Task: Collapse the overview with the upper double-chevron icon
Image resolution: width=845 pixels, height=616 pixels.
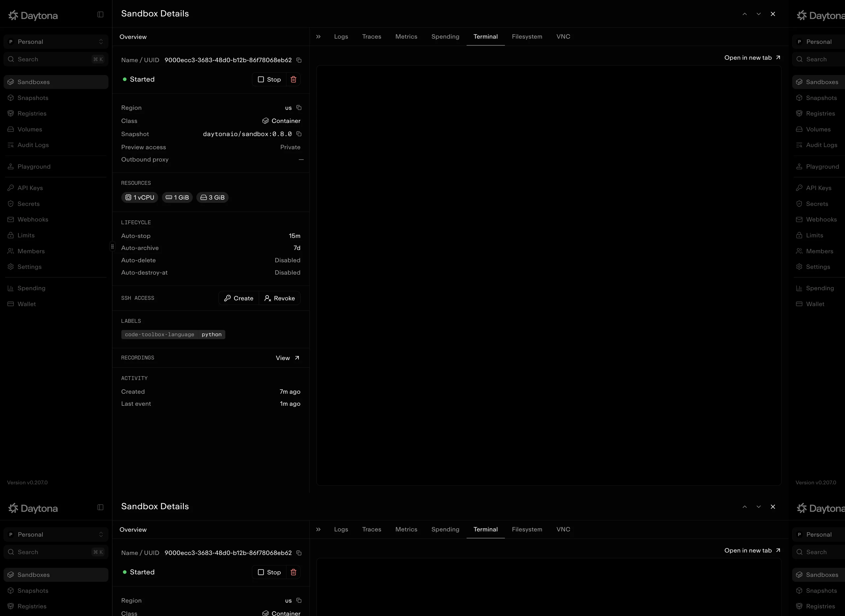Action: 318,36
